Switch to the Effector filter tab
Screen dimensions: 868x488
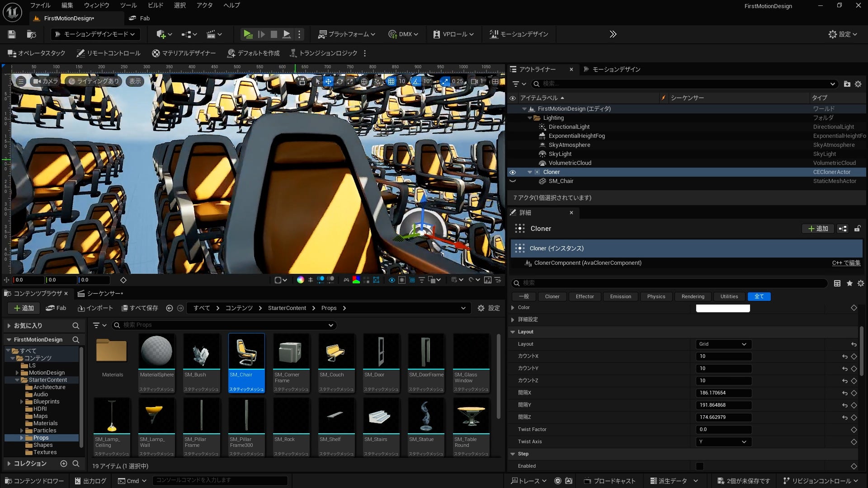pos(585,297)
